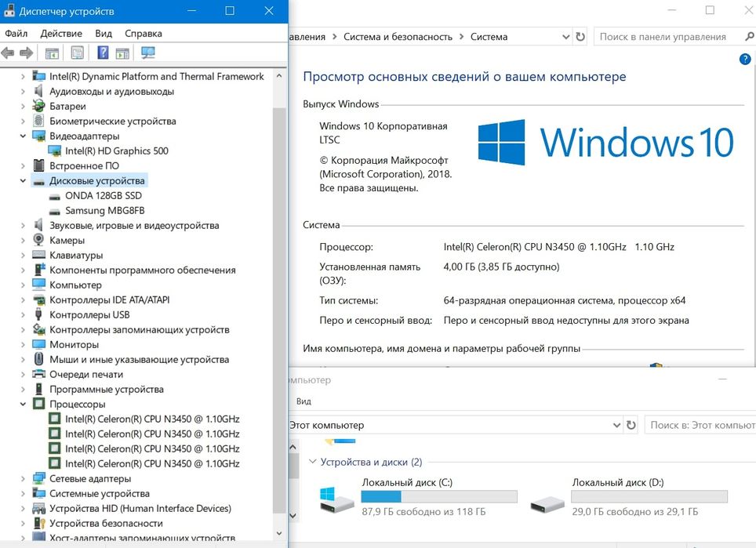
Task: Collapse the Устройства и диски (2) group
Action: tap(312, 462)
